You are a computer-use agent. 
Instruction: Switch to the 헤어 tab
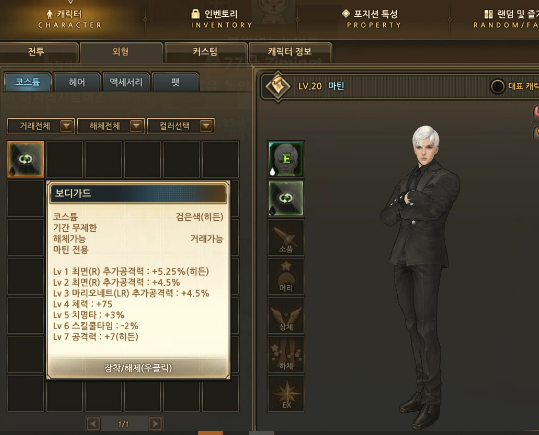point(77,82)
